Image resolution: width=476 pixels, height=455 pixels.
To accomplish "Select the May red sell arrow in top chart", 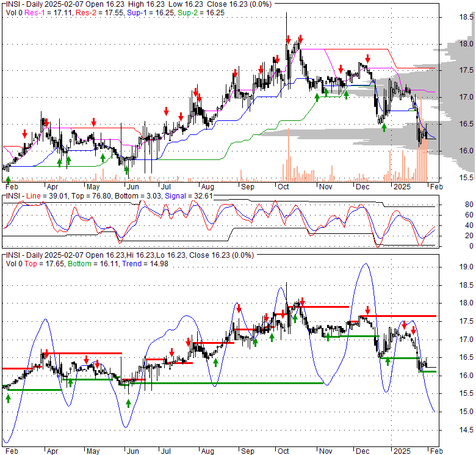I will point(94,122).
